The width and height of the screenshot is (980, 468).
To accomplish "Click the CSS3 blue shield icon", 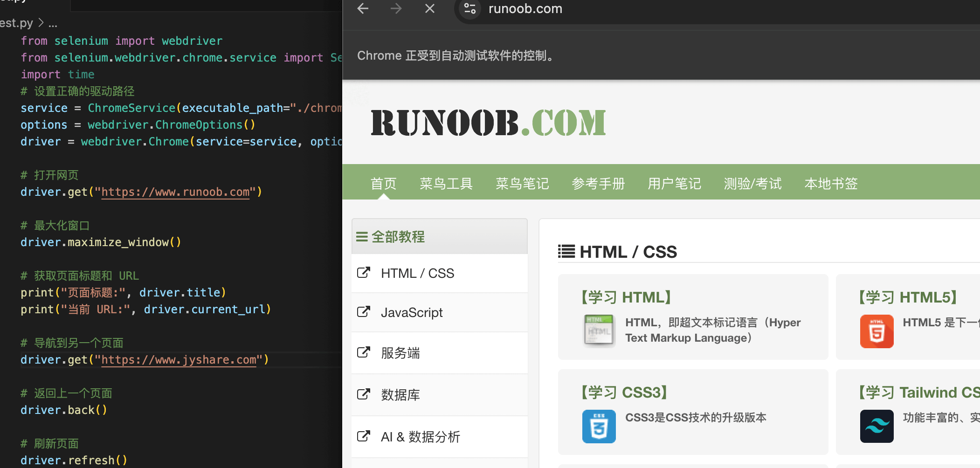I will (599, 427).
